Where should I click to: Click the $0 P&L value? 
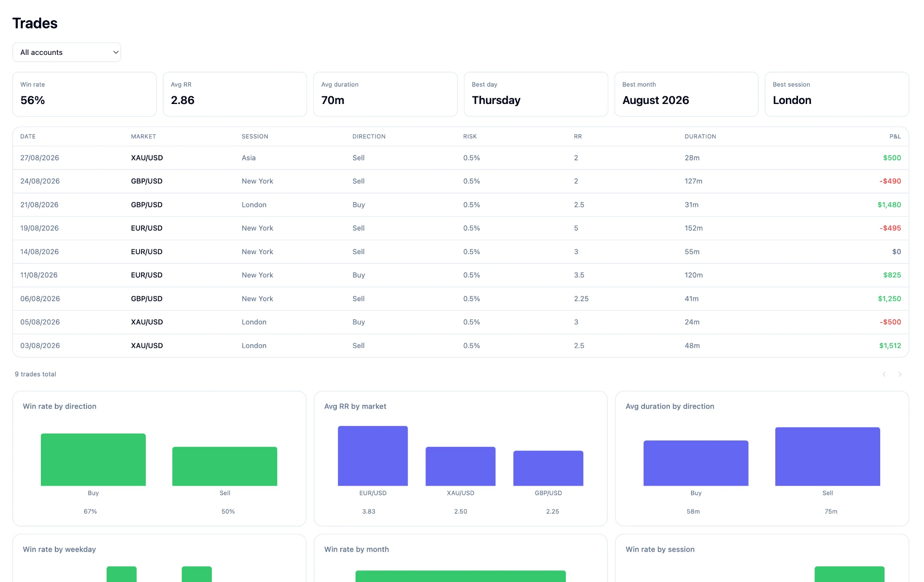pos(897,252)
